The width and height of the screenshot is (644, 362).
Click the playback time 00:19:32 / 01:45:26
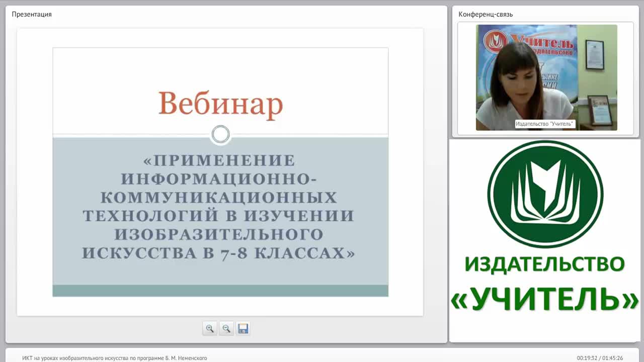click(x=600, y=358)
